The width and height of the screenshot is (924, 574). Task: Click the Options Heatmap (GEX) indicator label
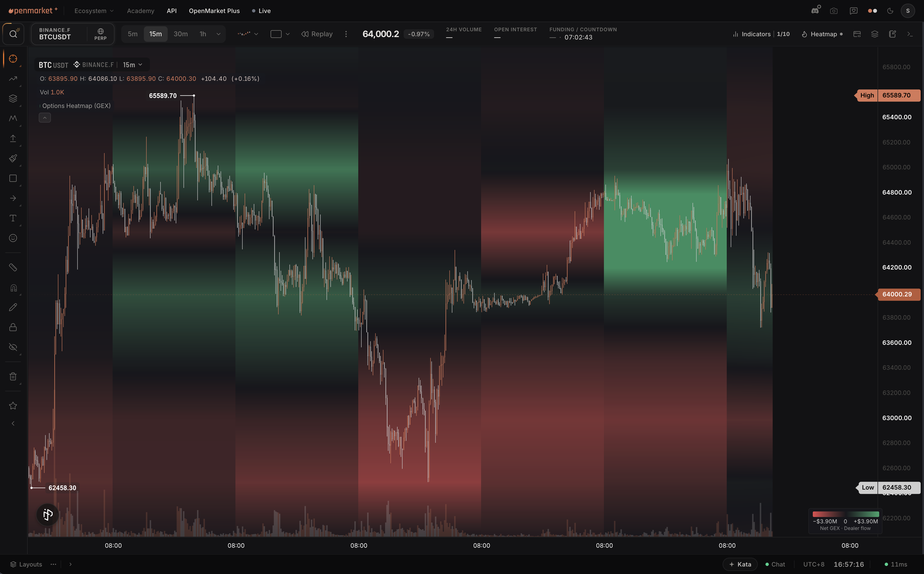tap(76, 105)
